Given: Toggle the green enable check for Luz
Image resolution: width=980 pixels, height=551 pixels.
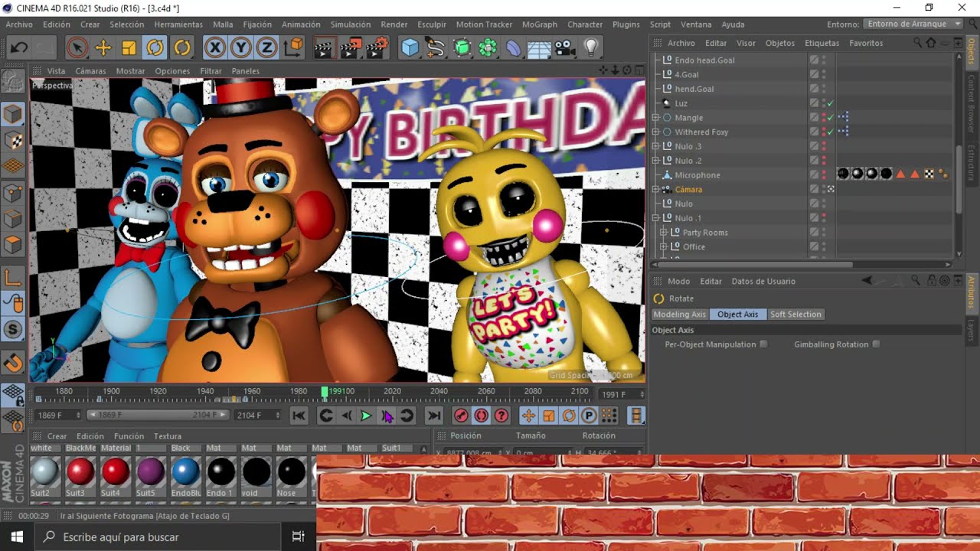Looking at the screenshot, I should tap(831, 103).
